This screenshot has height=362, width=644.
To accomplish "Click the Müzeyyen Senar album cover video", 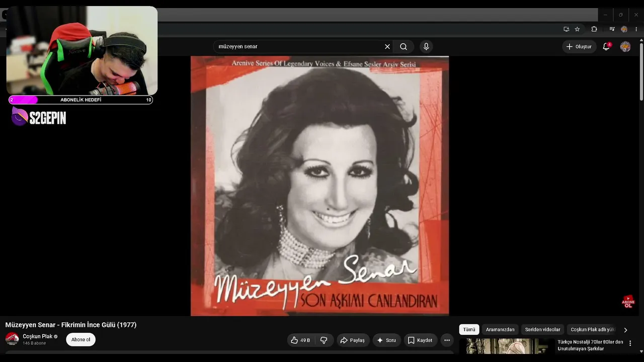I will coord(319,186).
